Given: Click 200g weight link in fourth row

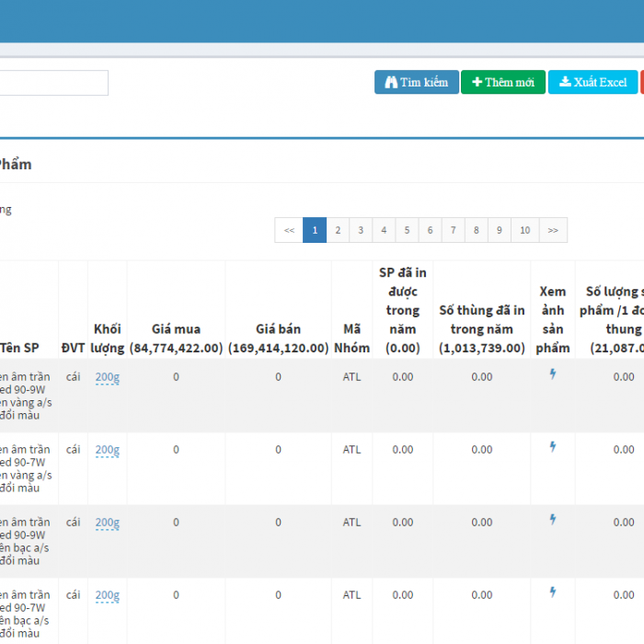Looking at the screenshot, I should point(107,595).
